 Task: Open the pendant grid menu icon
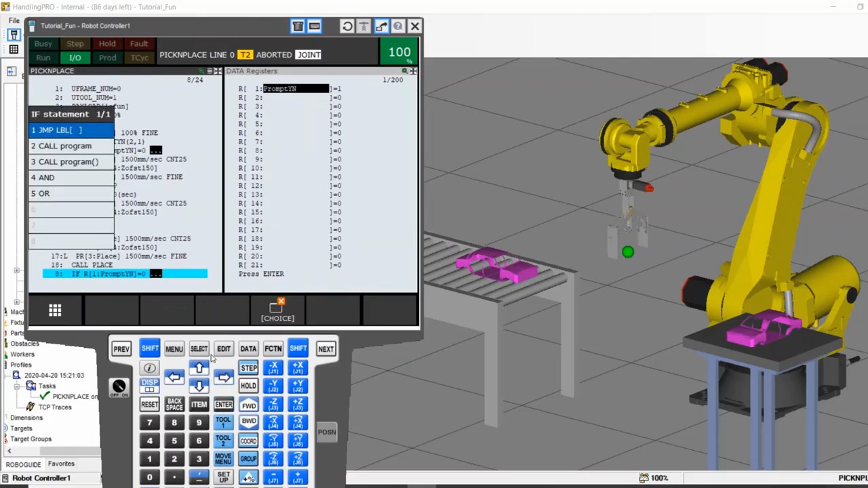click(x=55, y=310)
